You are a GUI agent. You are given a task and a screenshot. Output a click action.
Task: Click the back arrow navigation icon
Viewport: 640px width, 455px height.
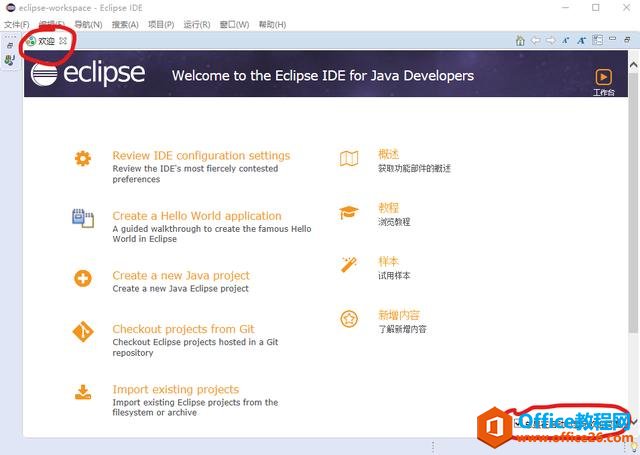click(536, 40)
